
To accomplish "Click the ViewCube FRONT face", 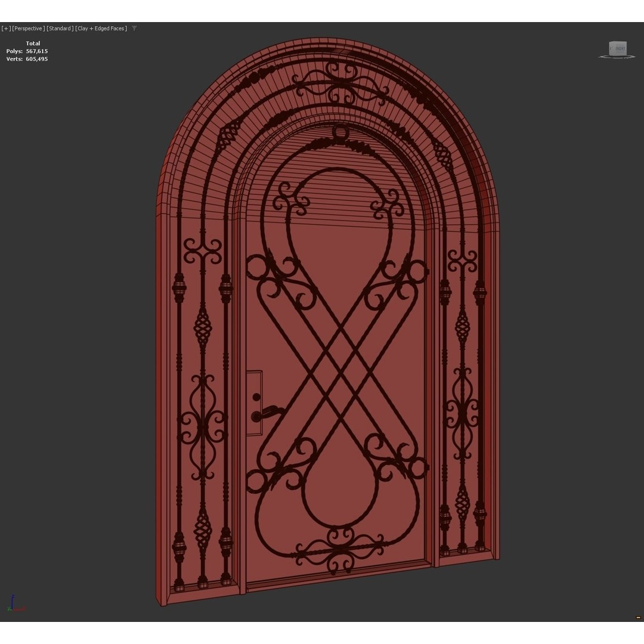I will coord(621,49).
